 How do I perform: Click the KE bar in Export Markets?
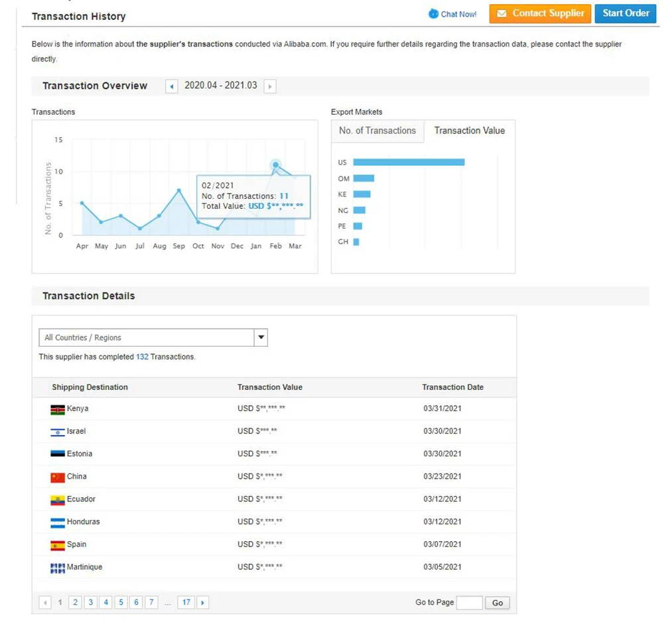362,194
